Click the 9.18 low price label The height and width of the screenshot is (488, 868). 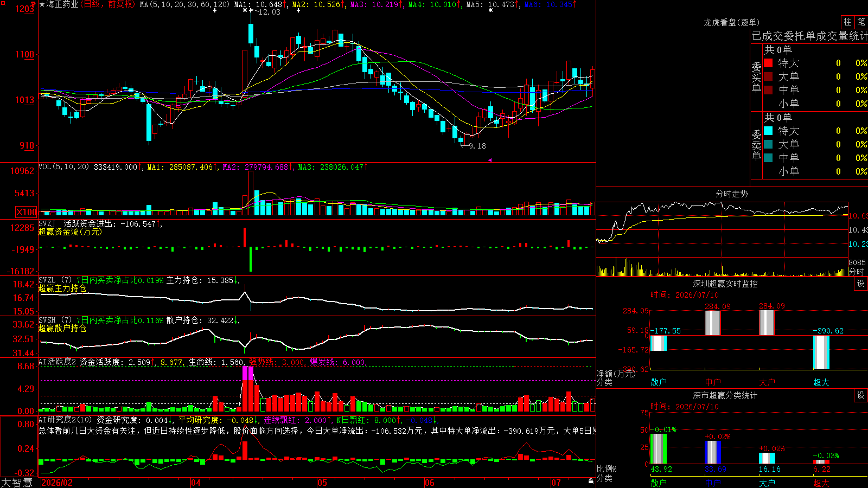pos(477,146)
